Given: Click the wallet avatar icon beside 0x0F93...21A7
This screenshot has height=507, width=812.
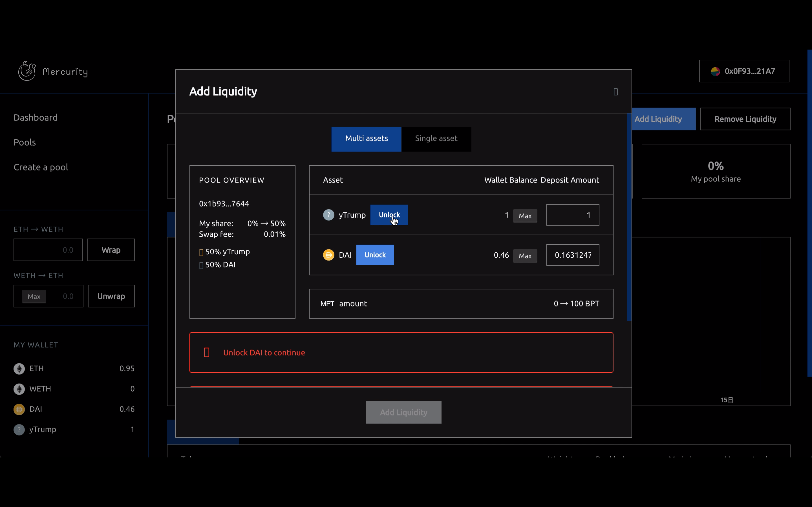Looking at the screenshot, I should [x=715, y=71].
